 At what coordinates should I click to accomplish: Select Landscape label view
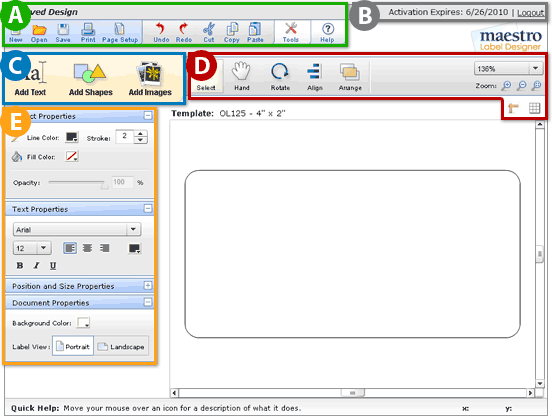click(x=121, y=346)
